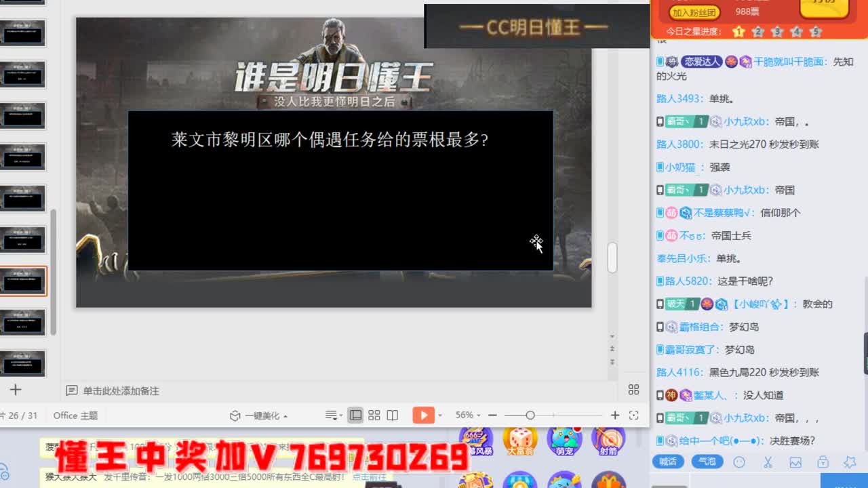
Task: Open the 大富翁 dice game icon
Action: tap(520, 441)
